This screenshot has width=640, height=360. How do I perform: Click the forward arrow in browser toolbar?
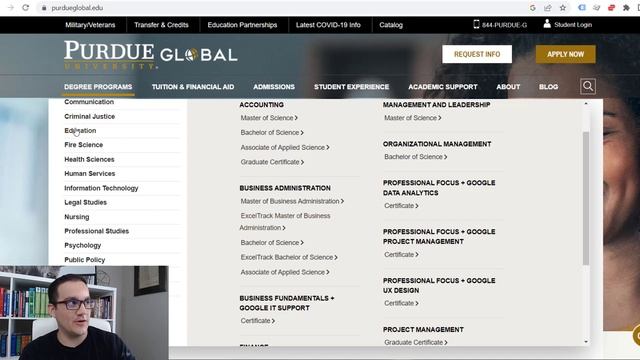(x=11, y=7)
